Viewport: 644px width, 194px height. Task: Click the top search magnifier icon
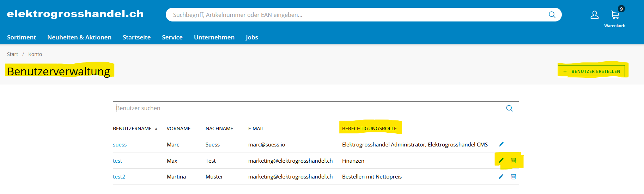(x=552, y=15)
